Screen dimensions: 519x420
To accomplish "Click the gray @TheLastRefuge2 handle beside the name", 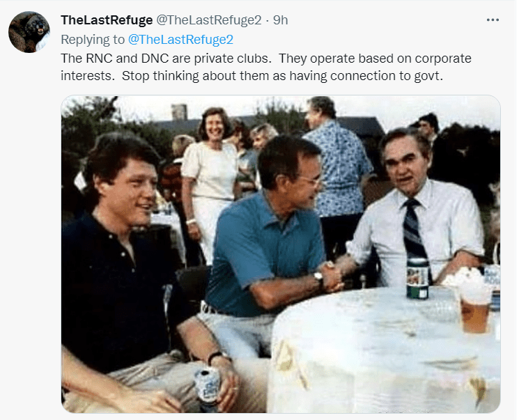I will coord(206,20).
